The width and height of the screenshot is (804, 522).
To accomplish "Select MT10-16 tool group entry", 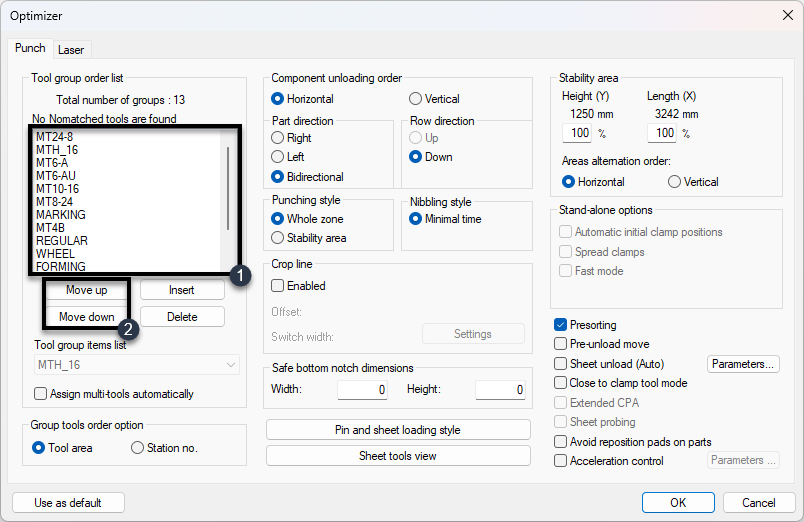I will pyautogui.click(x=57, y=189).
